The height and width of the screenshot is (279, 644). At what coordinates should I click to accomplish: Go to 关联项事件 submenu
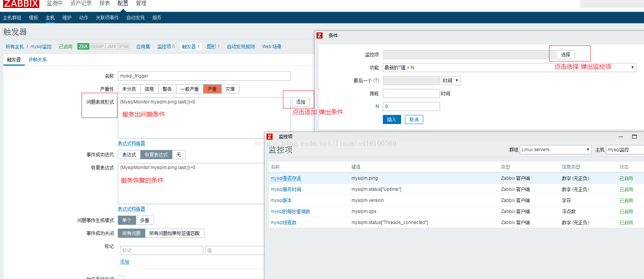(x=108, y=18)
